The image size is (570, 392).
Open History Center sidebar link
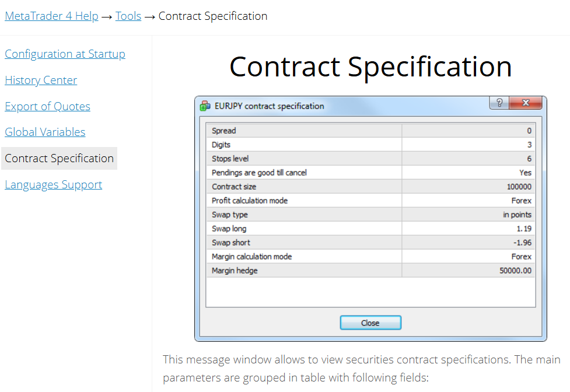click(x=41, y=80)
